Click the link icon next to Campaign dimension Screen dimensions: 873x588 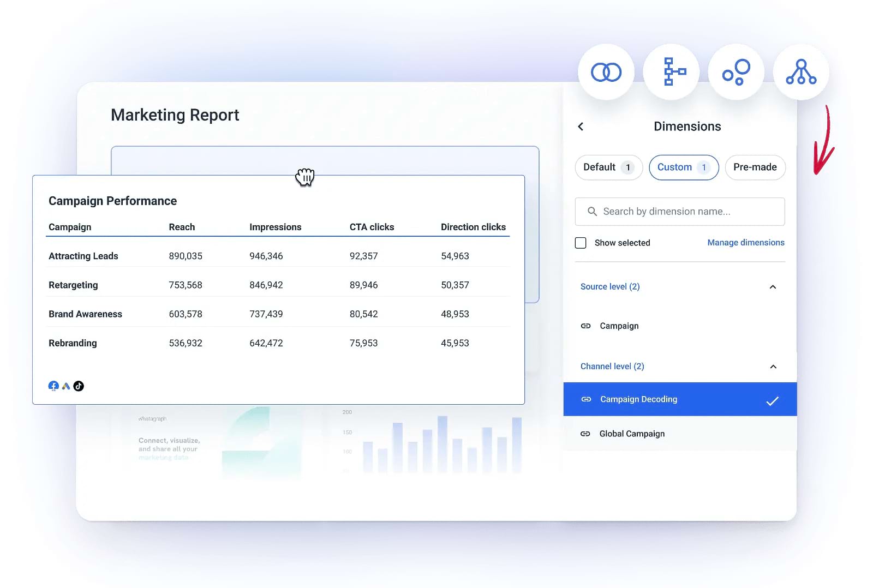click(585, 326)
